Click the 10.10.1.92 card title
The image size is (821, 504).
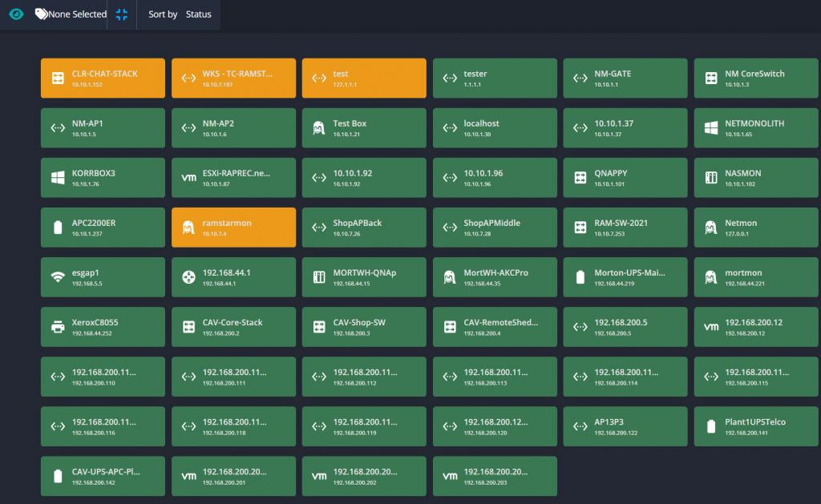pos(353,173)
